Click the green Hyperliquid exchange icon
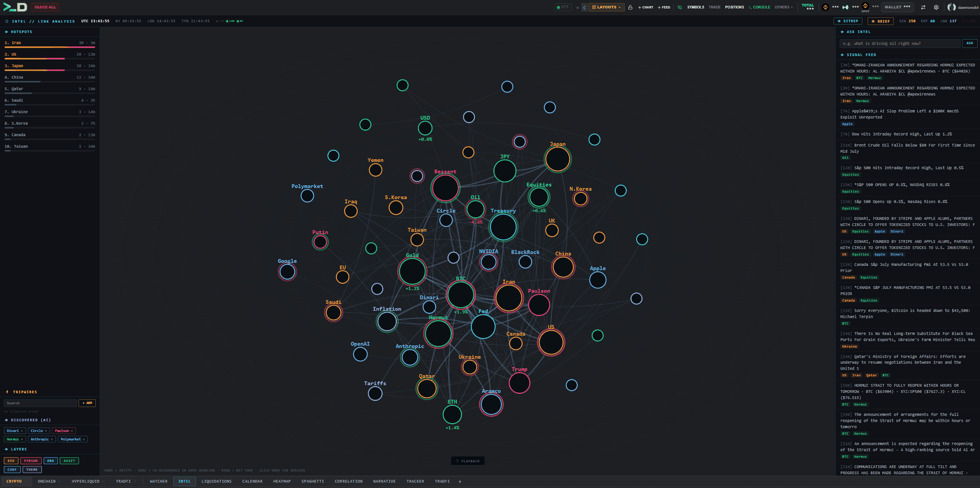The height and width of the screenshot is (488, 980). click(x=846, y=7)
